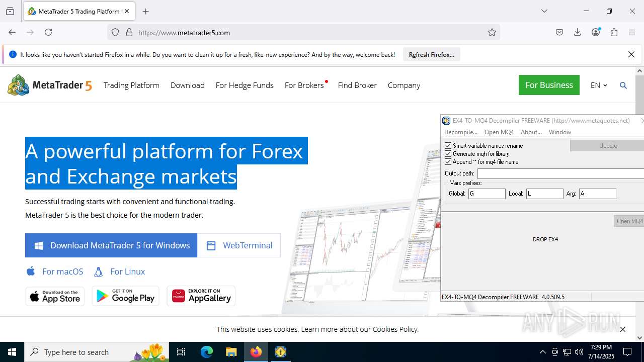Click the Arg prefix field

pos(598,194)
